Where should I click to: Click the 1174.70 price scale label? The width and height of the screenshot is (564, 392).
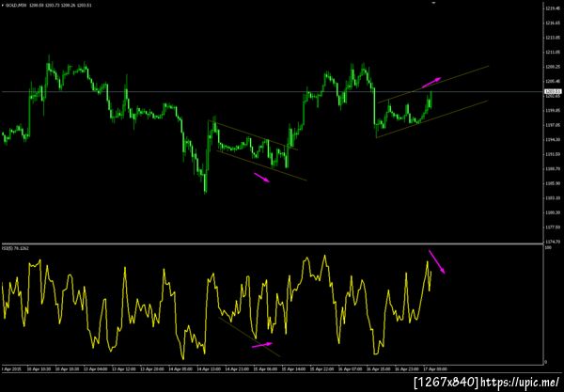click(x=554, y=242)
